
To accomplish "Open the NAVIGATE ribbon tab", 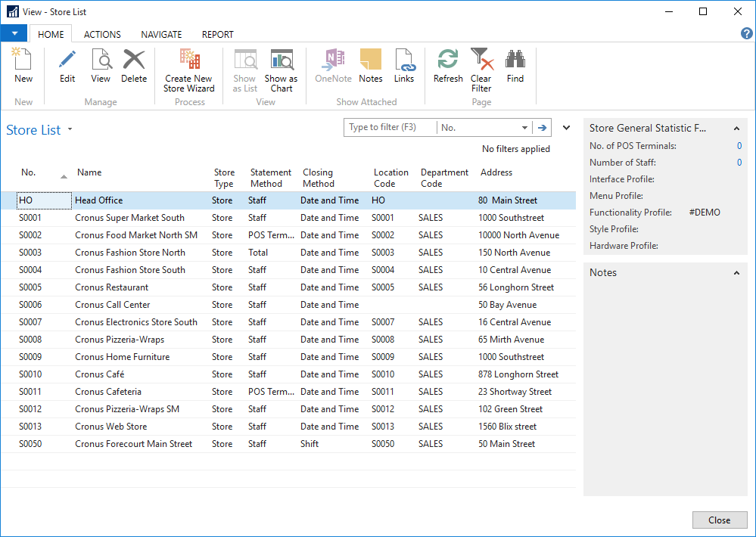I will tap(161, 34).
